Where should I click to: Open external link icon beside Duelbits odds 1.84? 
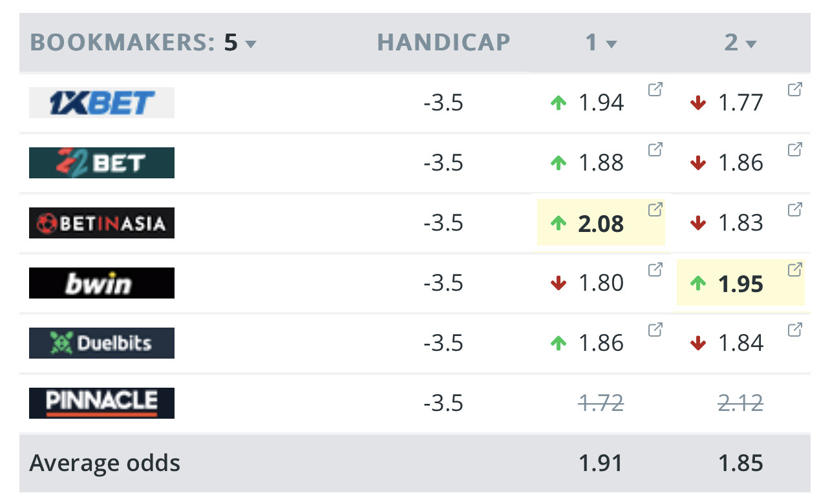point(794,330)
